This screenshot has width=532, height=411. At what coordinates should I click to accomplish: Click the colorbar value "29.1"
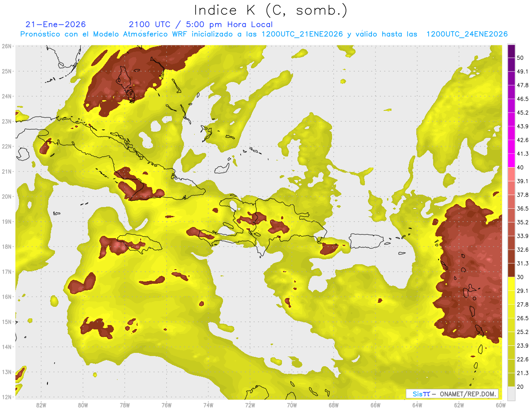tap(522, 290)
